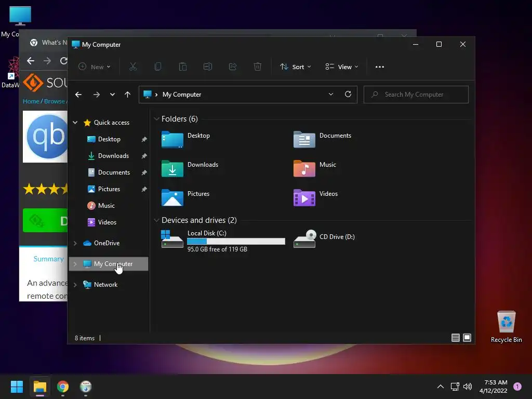532x399 pixels.
Task: Switch to details view layout icon
Action: [x=455, y=338]
